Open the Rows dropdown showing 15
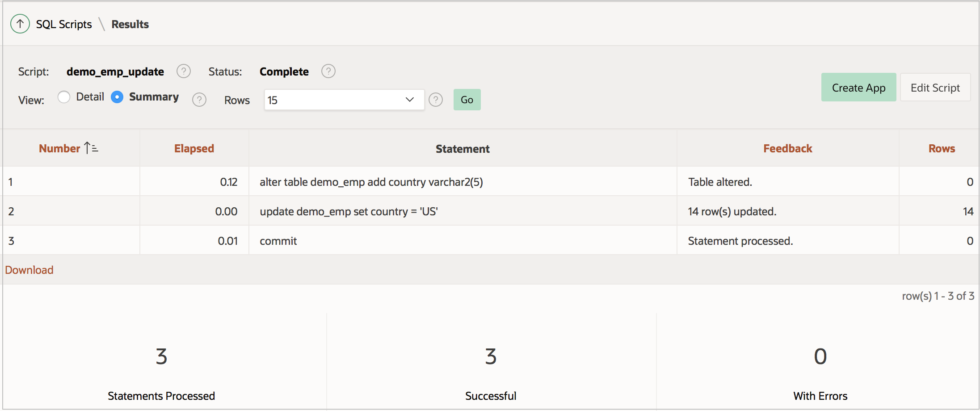Screen dimensions: 980x411 pos(344,100)
